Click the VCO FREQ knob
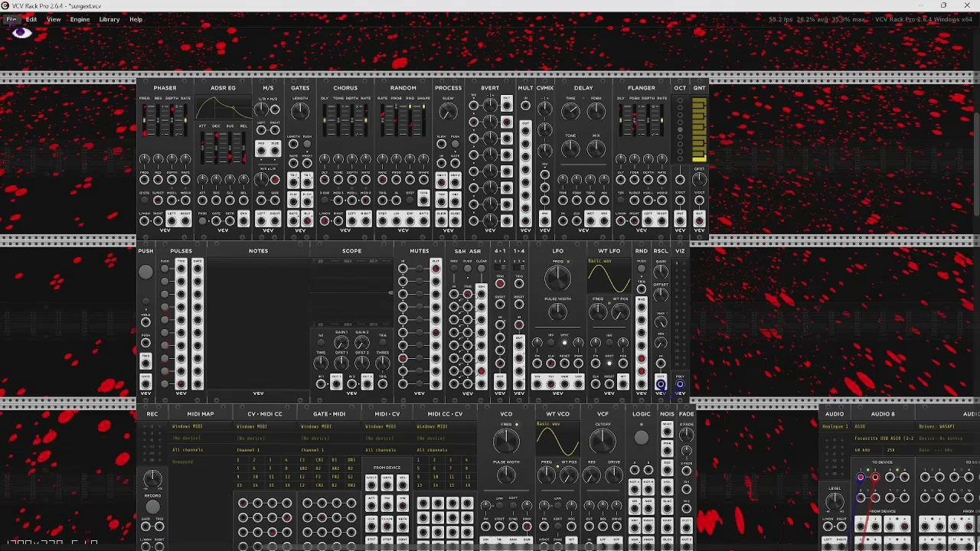Screen dimensions: 980x551 [506, 440]
